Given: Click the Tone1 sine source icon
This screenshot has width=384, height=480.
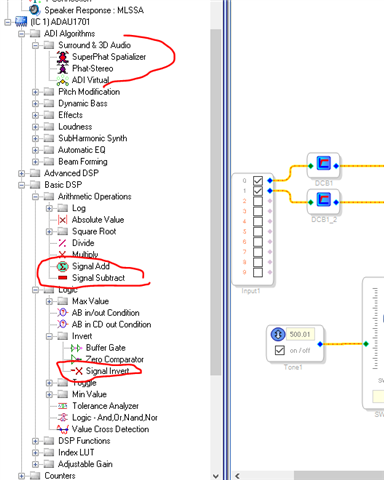Looking at the screenshot, I should point(278,334).
